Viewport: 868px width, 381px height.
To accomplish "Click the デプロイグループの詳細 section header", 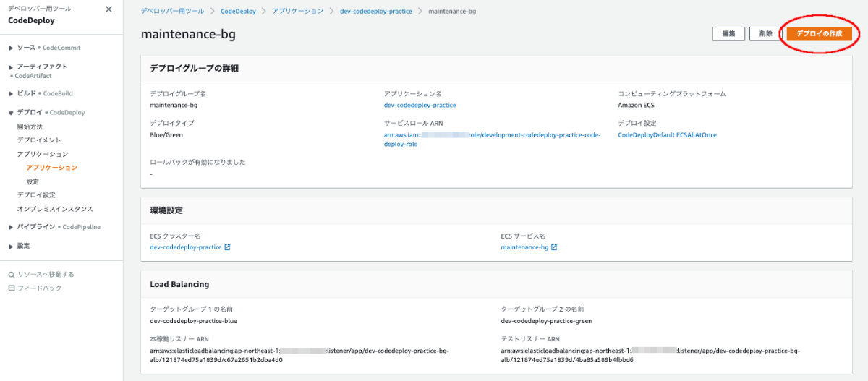I will point(194,69).
